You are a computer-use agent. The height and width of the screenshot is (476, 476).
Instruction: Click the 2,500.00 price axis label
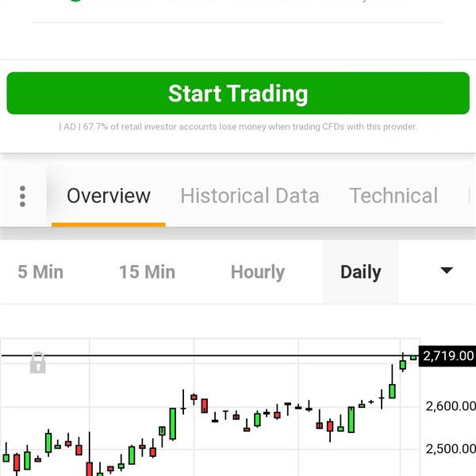pos(451,449)
